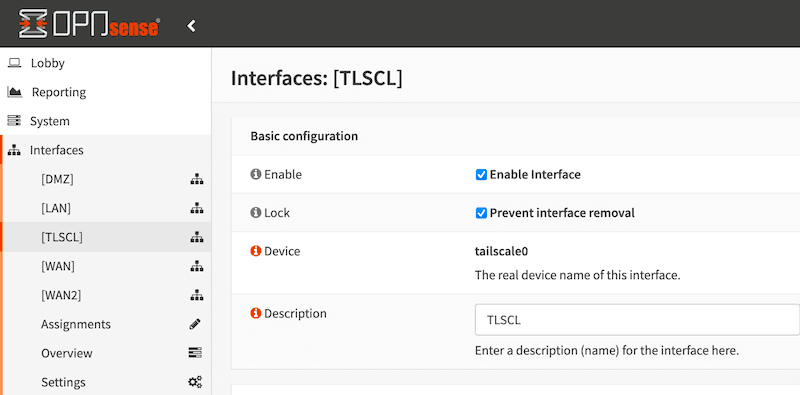Click the gears icon beside Settings
800x395 pixels.
click(195, 382)
